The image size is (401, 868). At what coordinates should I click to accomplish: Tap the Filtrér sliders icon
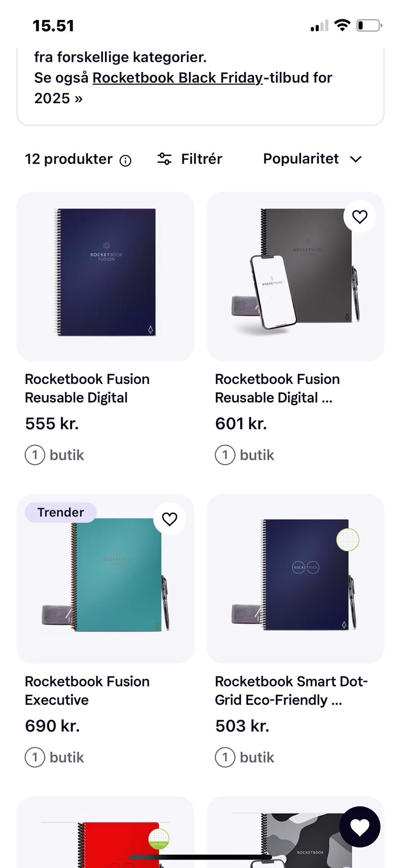click(x=164, y=159)
